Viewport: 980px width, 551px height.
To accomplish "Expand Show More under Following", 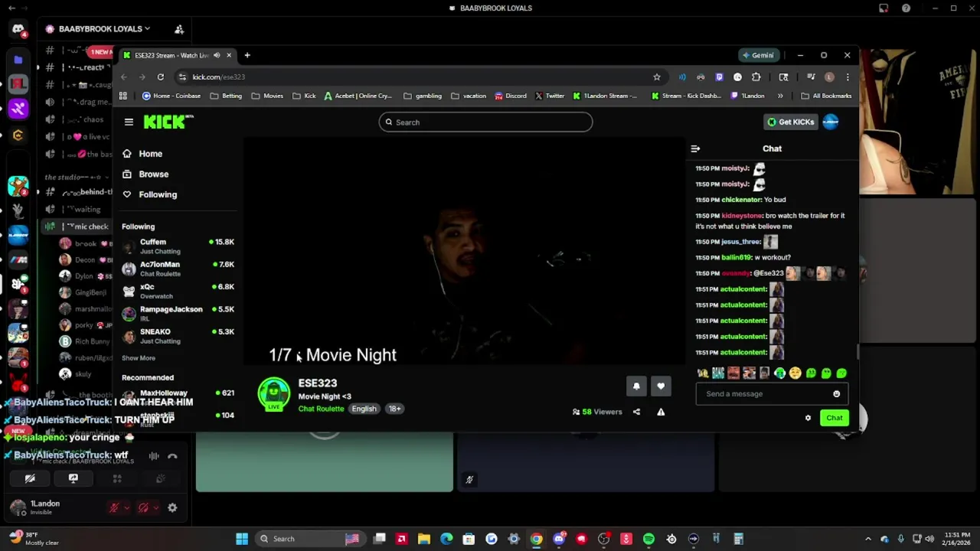I will [x=139, y=358].
